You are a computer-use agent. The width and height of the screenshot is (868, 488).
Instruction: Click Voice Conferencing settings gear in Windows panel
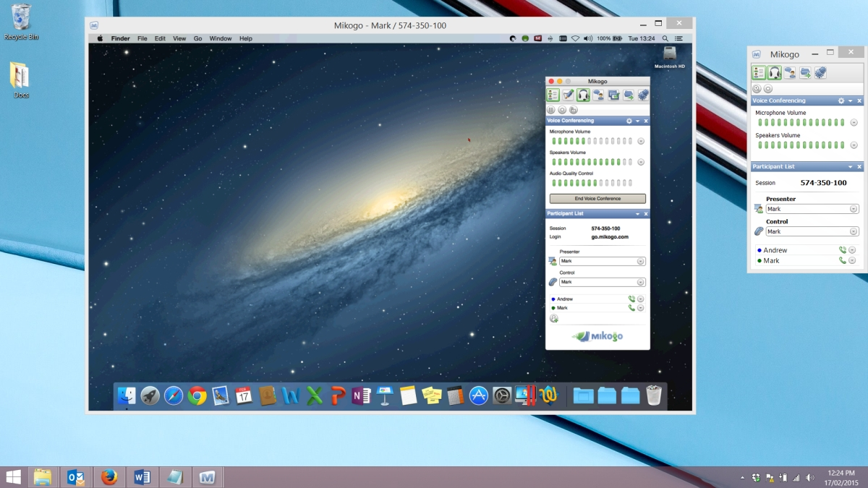(841, 100)
